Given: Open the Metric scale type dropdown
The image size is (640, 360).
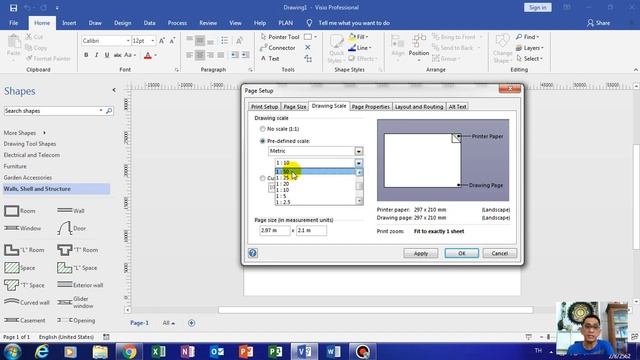Looking at the screenshot, I should [359, 151].
